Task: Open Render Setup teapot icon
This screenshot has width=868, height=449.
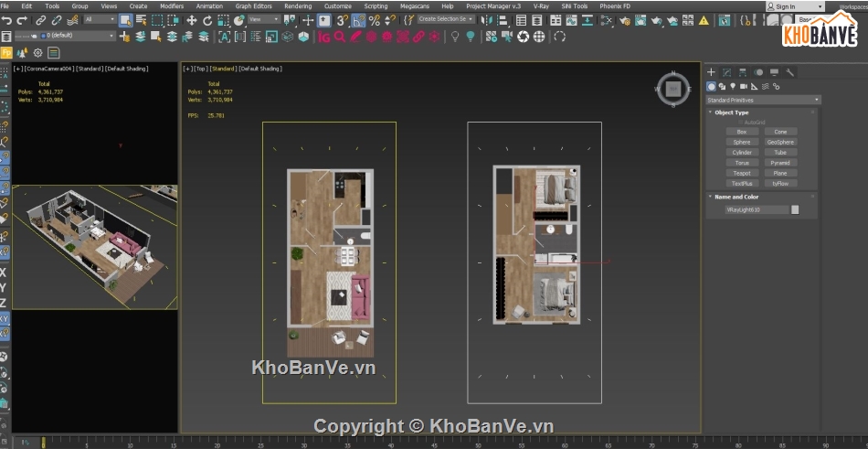Action: (625, 20)
